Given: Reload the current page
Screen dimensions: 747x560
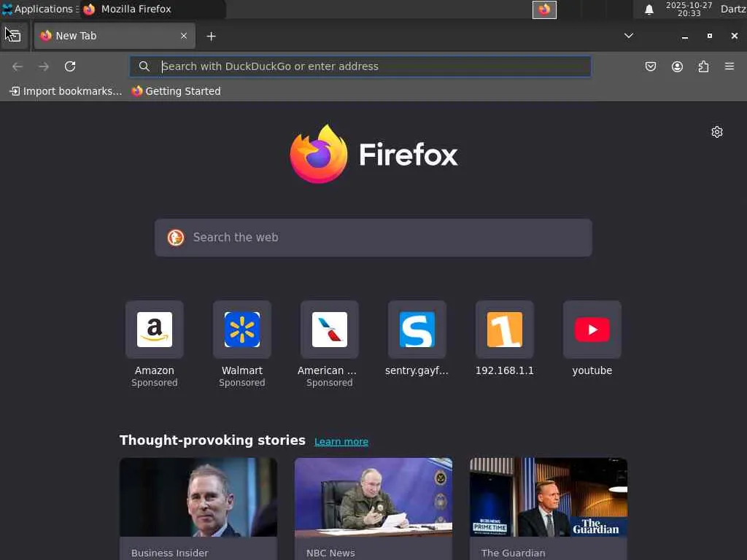Looking at the screenshot, I should coord(70,66).
